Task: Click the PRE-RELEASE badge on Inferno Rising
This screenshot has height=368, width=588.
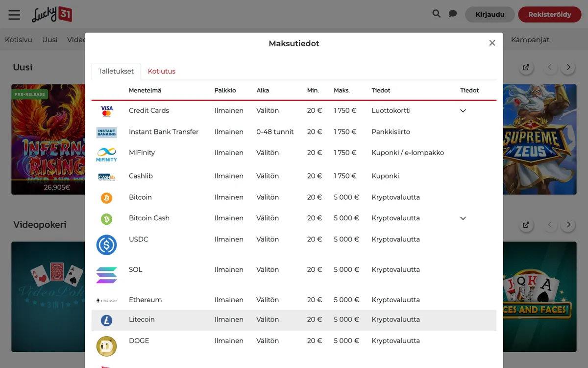Action: click(29, 94)
